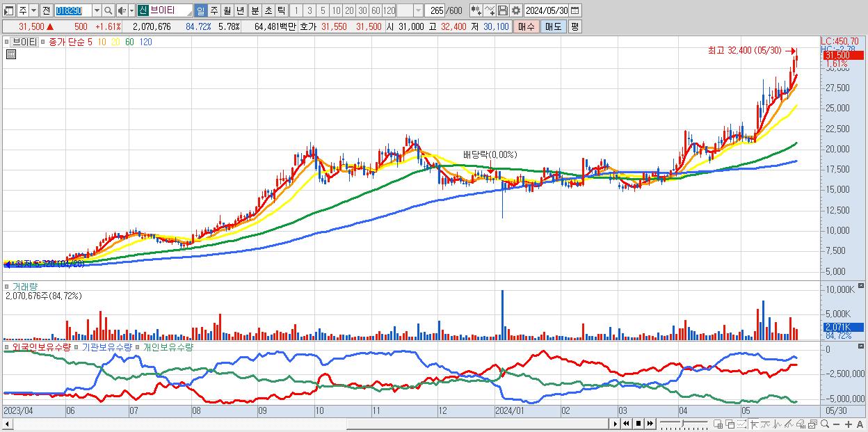This screenshot has height=432, width=868.
Task: Select the 월 monthly period button
Action: click(227, 10)
